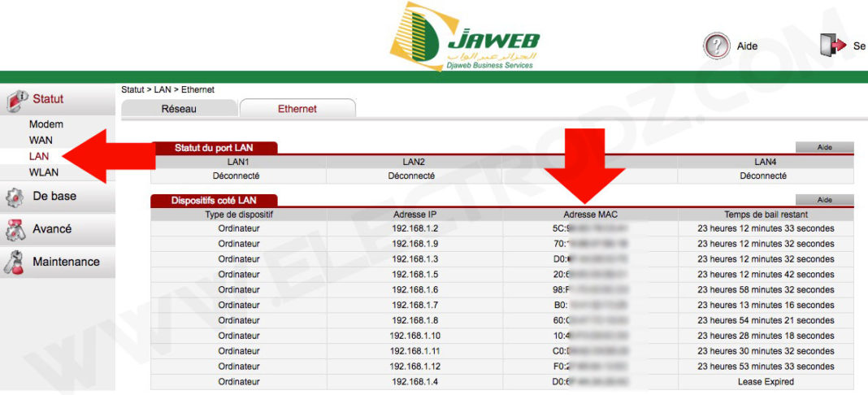Click IP address 192.168.1.5
The width and height of the screenshot is (868, 395).
[415, 275]
